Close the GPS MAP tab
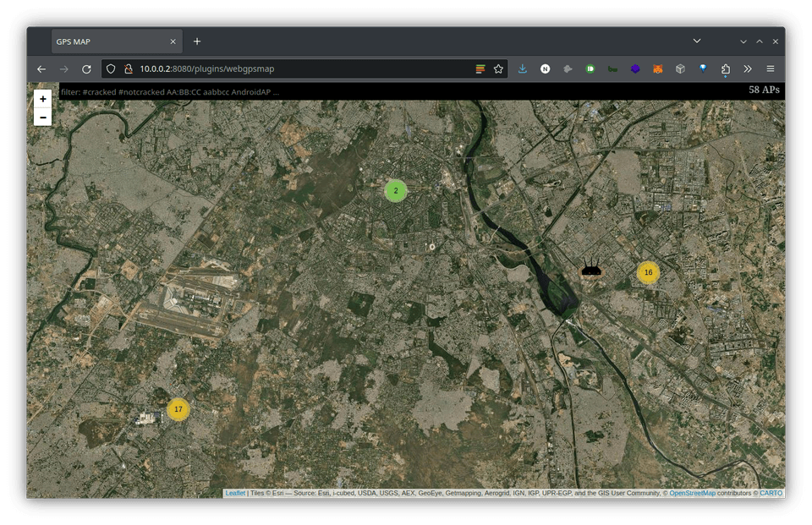 (173, 41)
